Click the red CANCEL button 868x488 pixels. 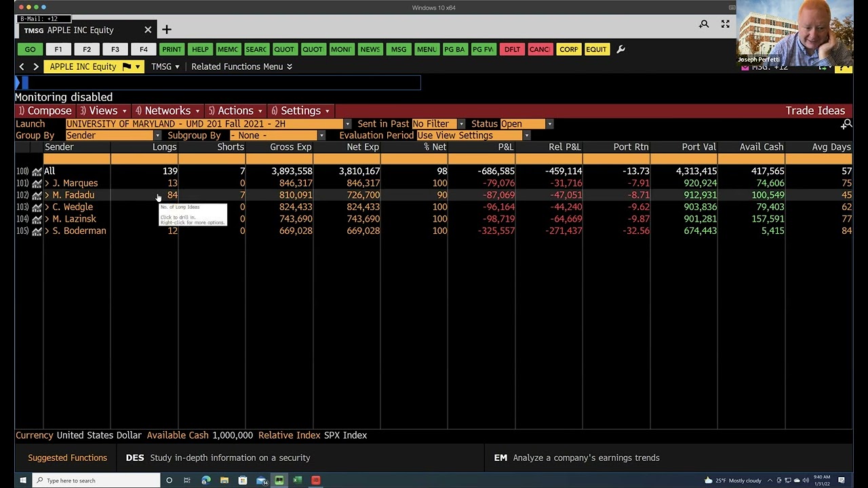point(540,49)
